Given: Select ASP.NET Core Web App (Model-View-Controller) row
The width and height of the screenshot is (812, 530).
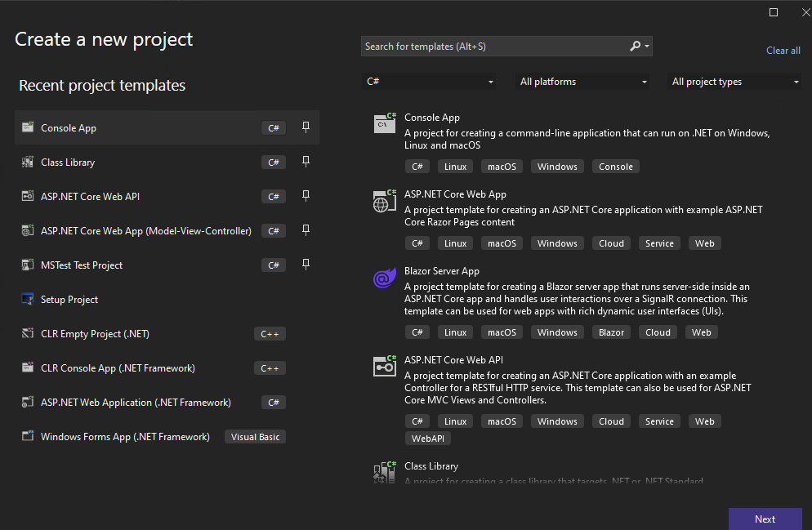Looking at the screenshot, I should coord(167,231).
